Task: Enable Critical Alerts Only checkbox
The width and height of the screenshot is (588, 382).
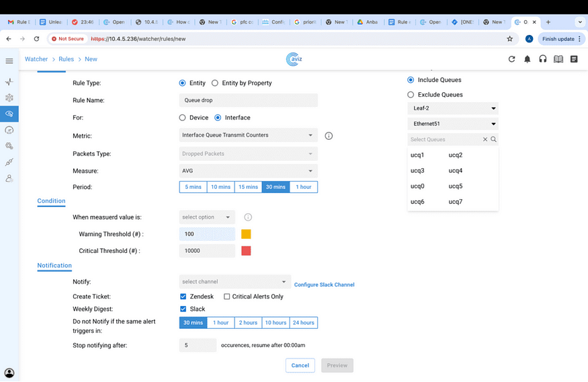Action: (x=227, y=297)
